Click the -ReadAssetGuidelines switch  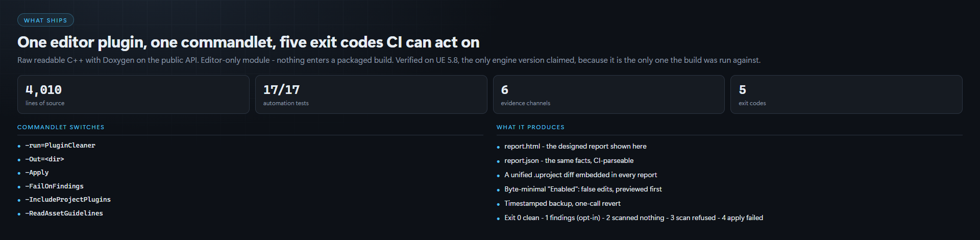pos(64,213)
